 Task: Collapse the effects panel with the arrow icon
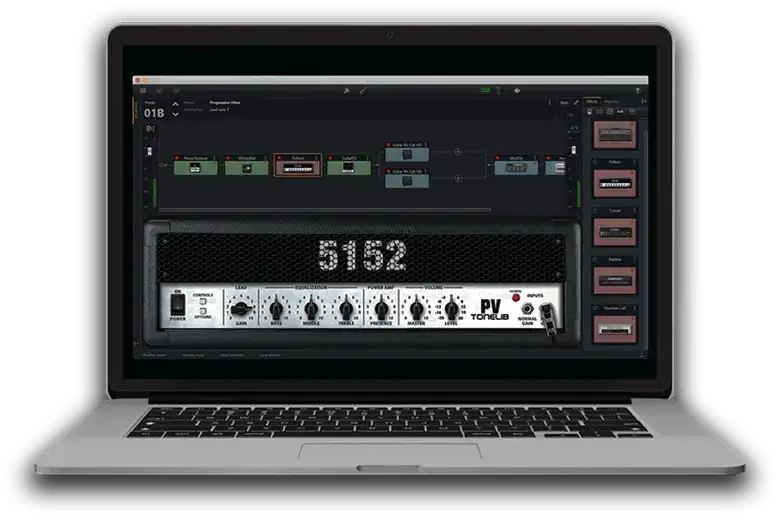pos(643,102)
